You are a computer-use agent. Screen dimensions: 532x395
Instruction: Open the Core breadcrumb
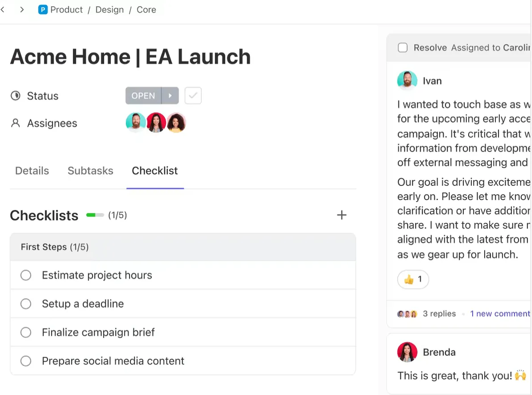146,9
